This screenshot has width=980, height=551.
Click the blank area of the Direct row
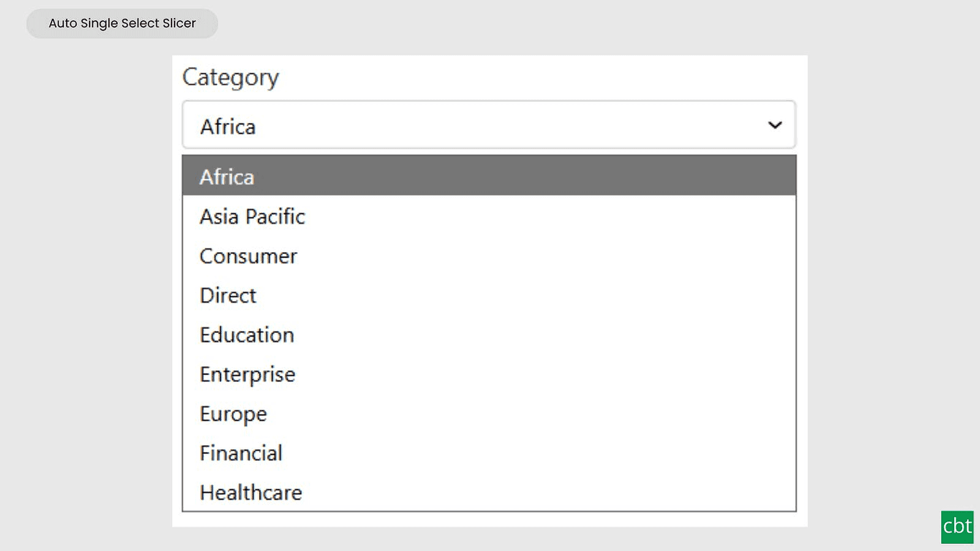tap(527, 296)
